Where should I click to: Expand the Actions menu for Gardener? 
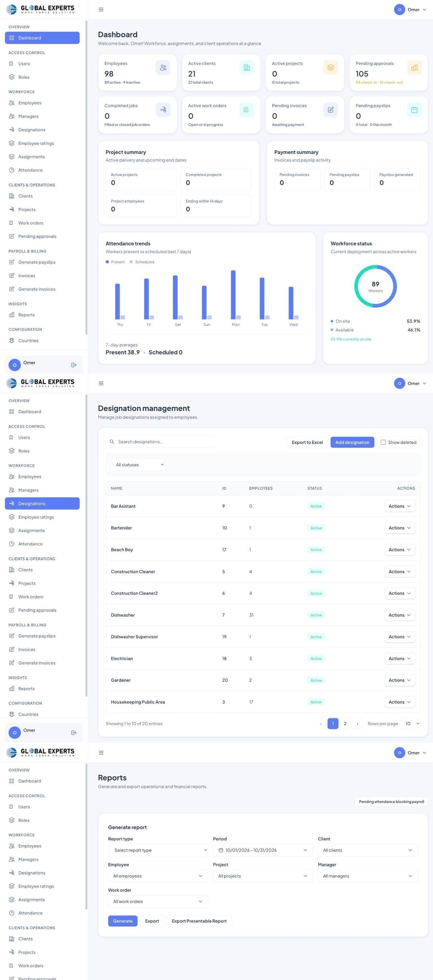(x=400, y=680)
